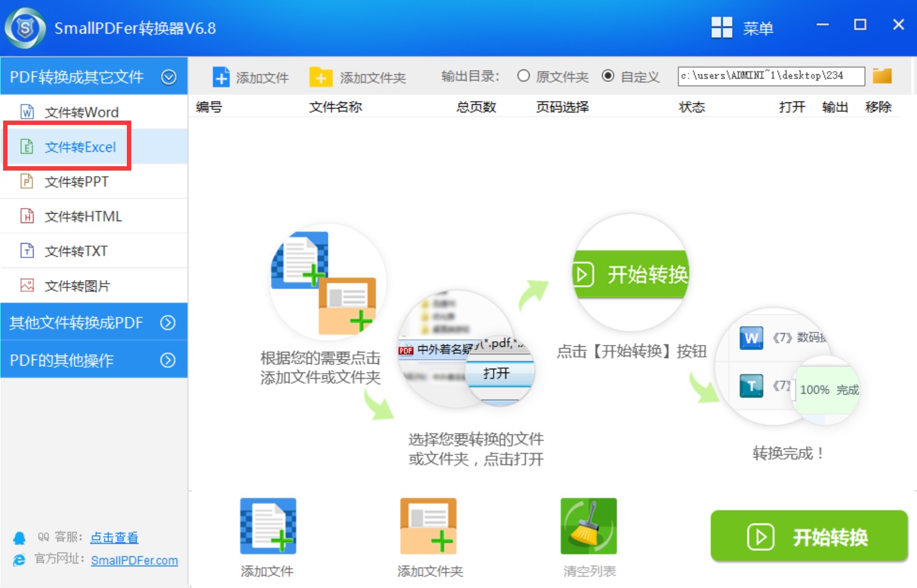The image size is (917, 588).
Task: Click the Internet Explorer icon near 官方网址
Action: (x=19, y=560)
